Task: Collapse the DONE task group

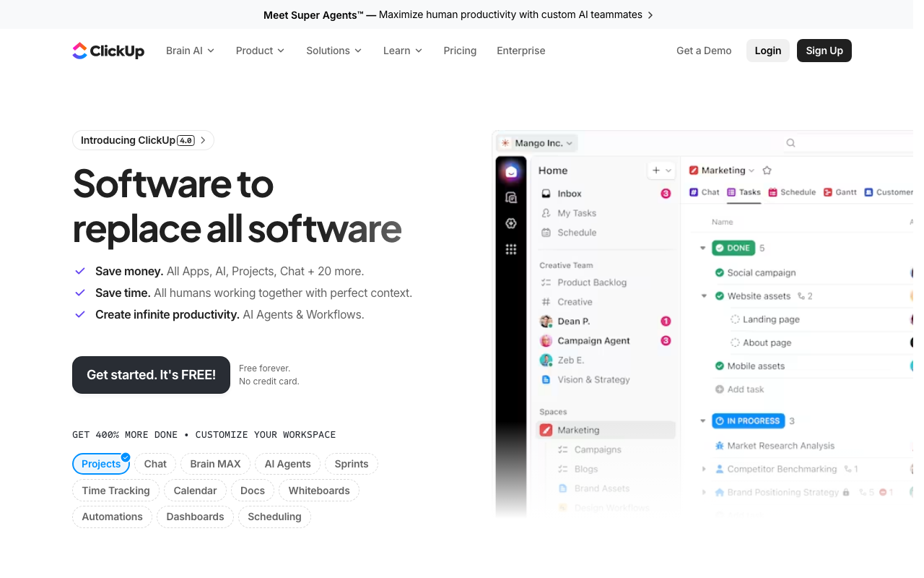Action: point(702,247)
